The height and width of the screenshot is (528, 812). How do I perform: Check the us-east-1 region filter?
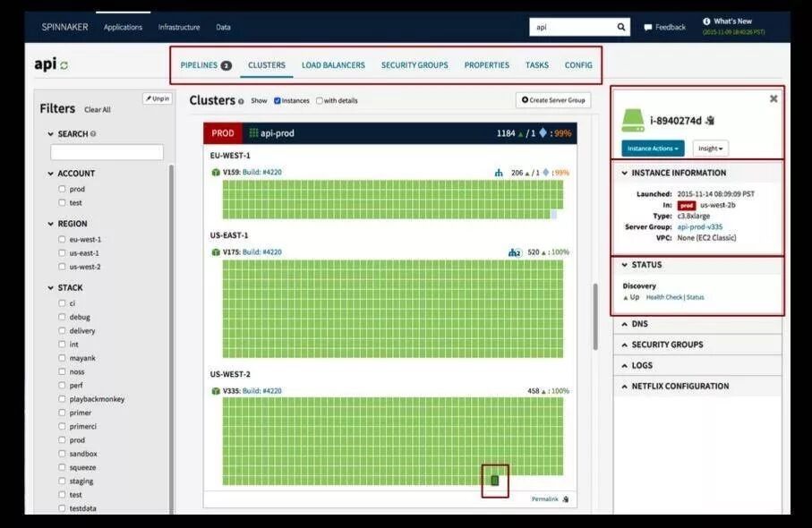point(62,253)
